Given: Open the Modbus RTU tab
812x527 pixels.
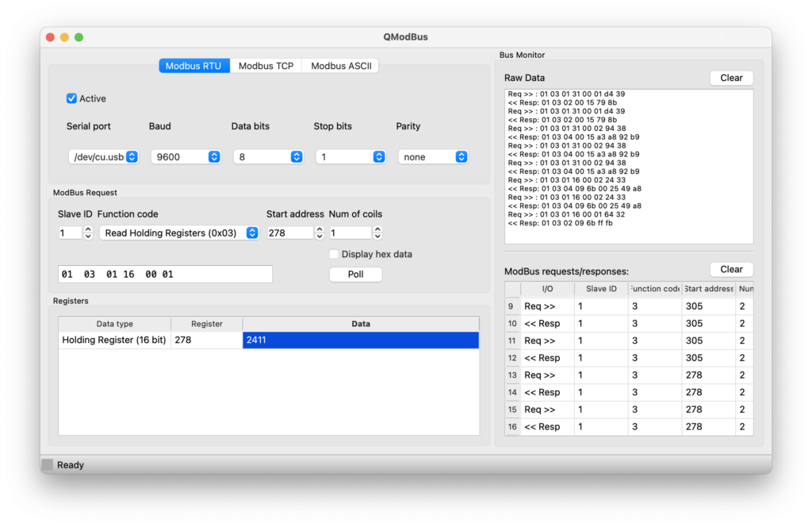Looking at the screenshot, I should [x=193, y=66].
